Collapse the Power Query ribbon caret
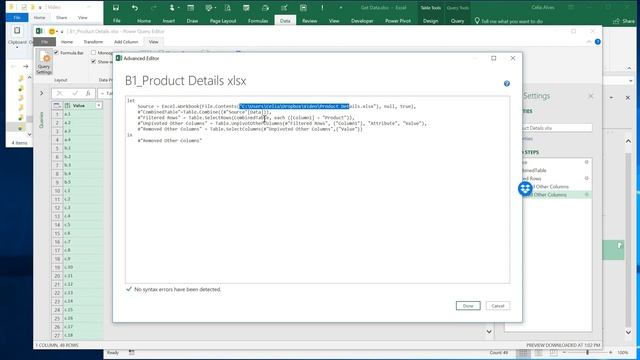 pyautogui.click(x=589, y=42)
